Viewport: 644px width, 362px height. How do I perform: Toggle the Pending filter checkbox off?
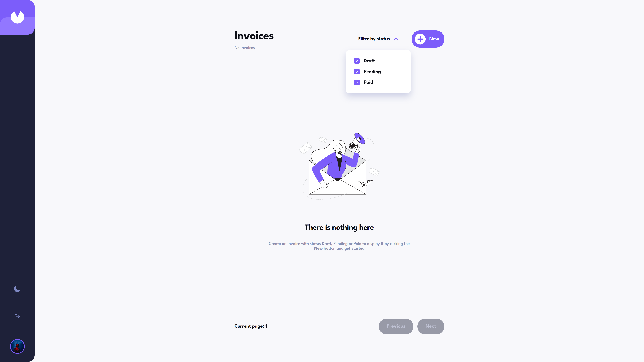pyautogui.click(x=357, y=72)
